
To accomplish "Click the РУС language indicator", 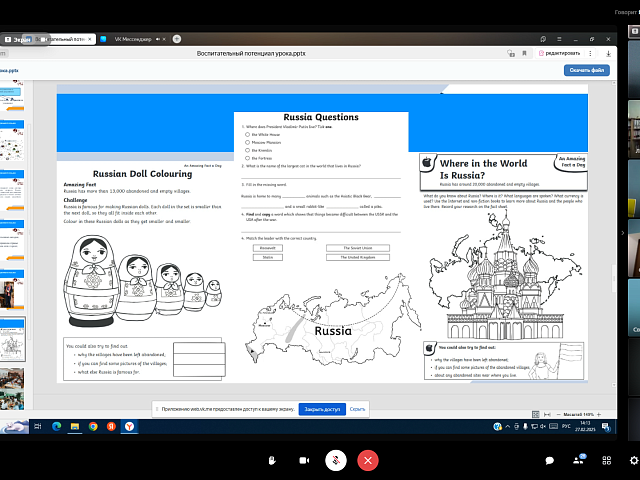I will (x=566, y=426).
